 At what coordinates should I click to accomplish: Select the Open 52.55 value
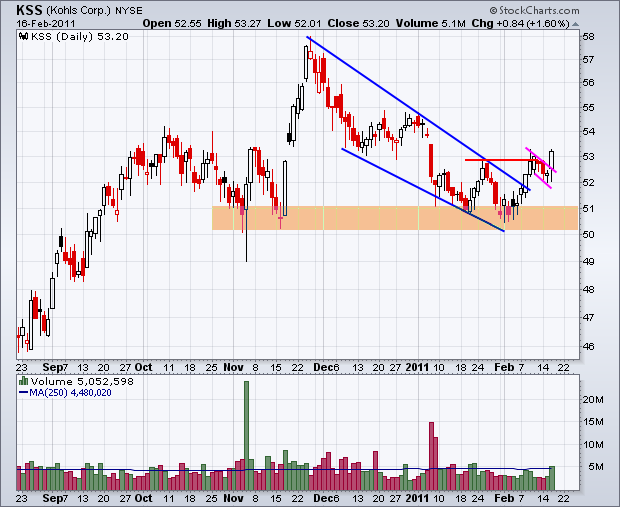(172, 23)
